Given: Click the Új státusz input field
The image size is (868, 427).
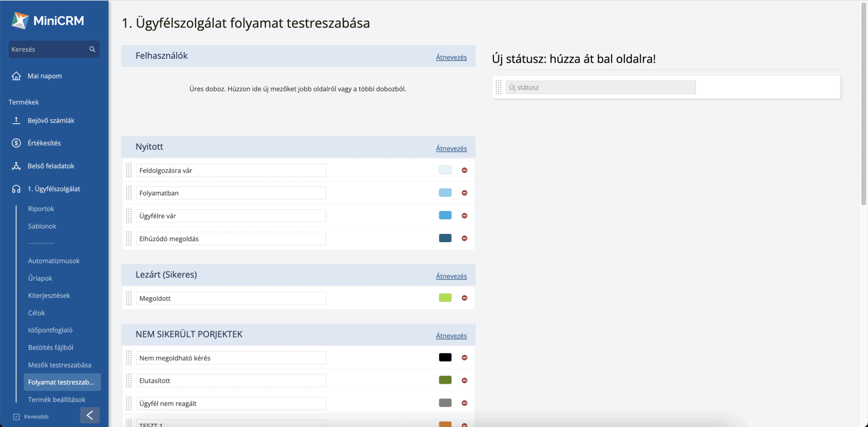Looking at the screenshot, I should click(x=601, y=87).
